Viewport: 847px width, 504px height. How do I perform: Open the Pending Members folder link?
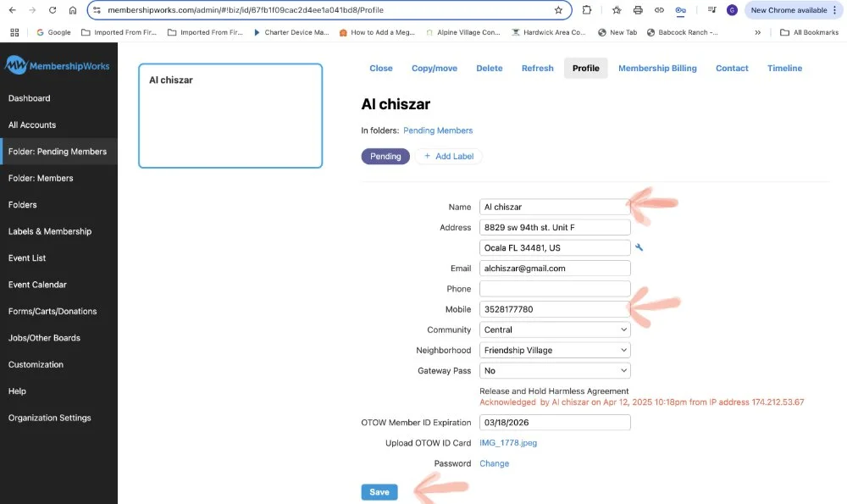coord(438,130)
